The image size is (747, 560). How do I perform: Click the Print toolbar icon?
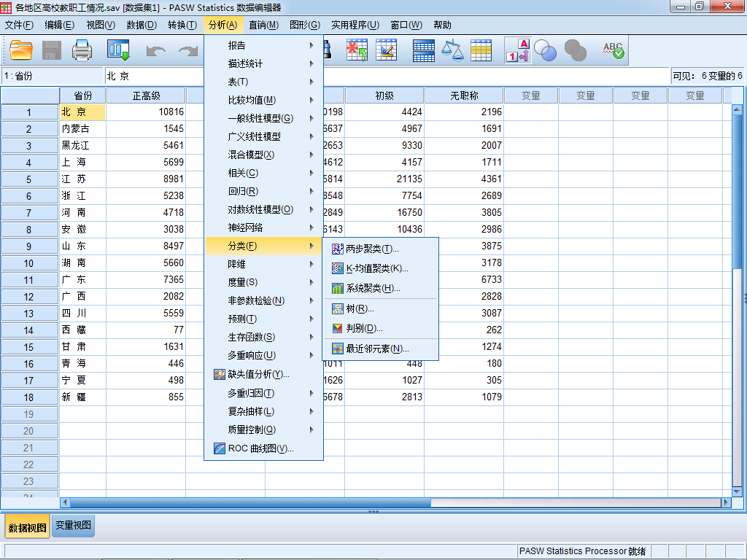coord(82,50)
